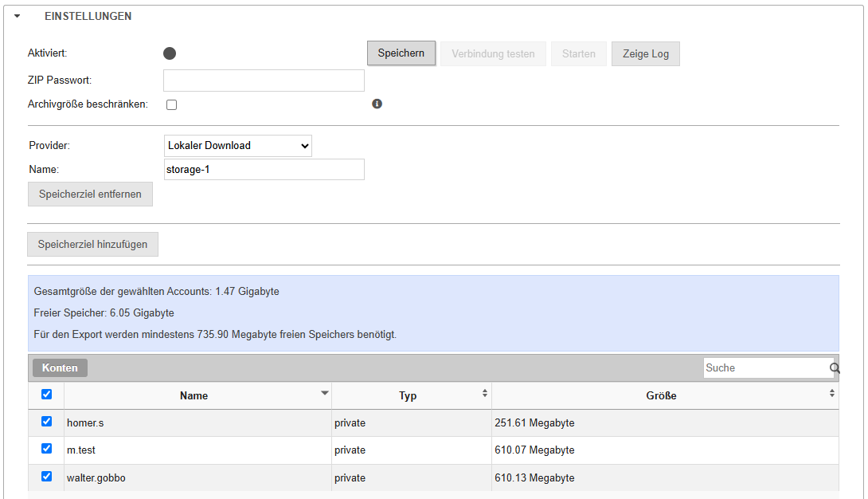Enable the Archivgröße beschränken checkbox
Image resolution: width=868 pixels, height=499 pixels.
point(171,104)
